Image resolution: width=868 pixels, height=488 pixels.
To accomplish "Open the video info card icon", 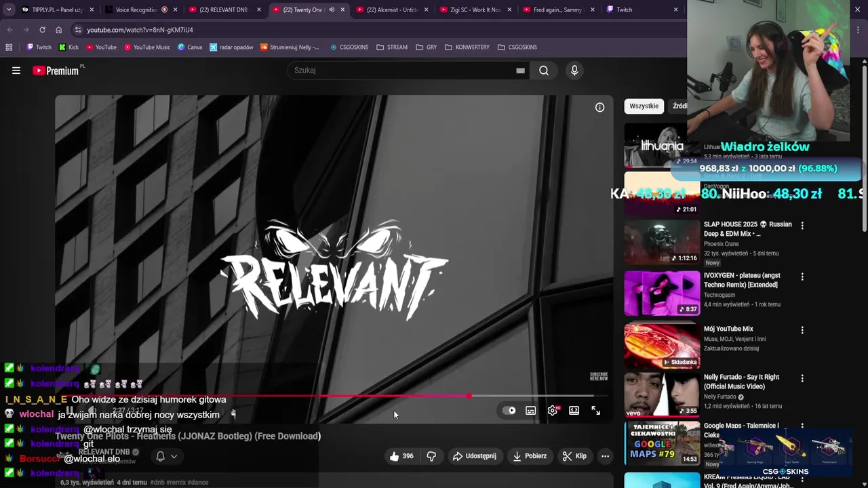I will (600, 107).
